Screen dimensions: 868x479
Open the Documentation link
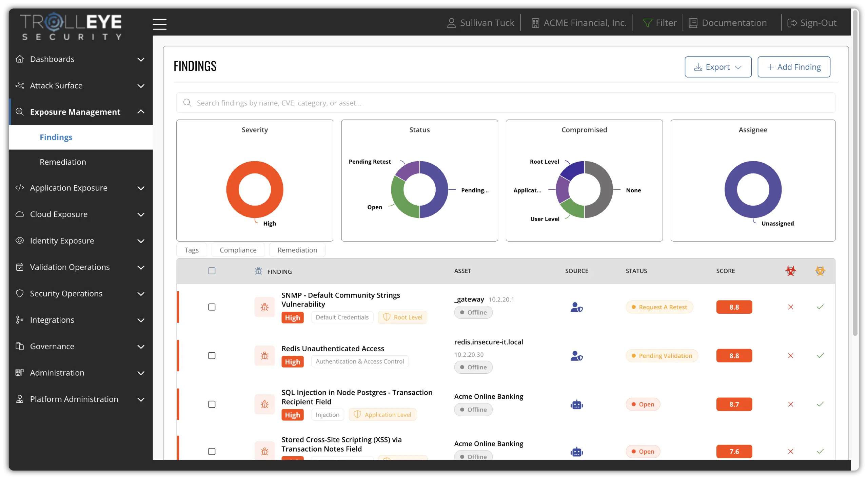(x=728, y=23)
